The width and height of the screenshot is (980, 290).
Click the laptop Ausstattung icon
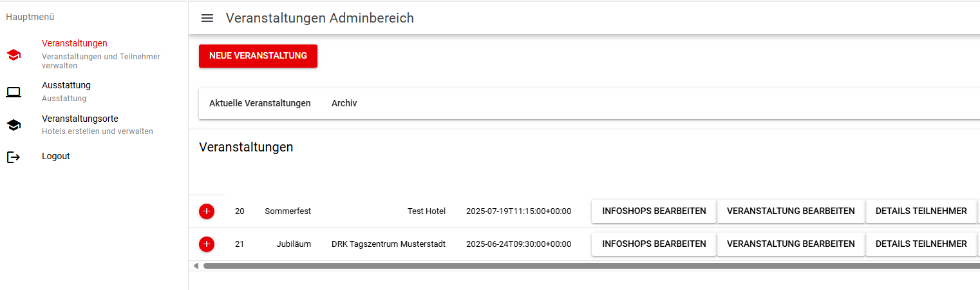pos(14,92)
